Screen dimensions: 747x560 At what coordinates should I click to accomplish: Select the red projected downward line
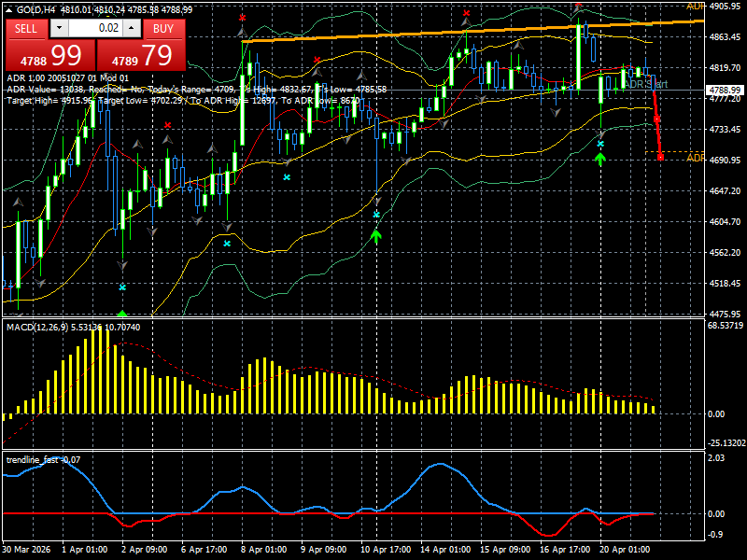pos(657,123)
